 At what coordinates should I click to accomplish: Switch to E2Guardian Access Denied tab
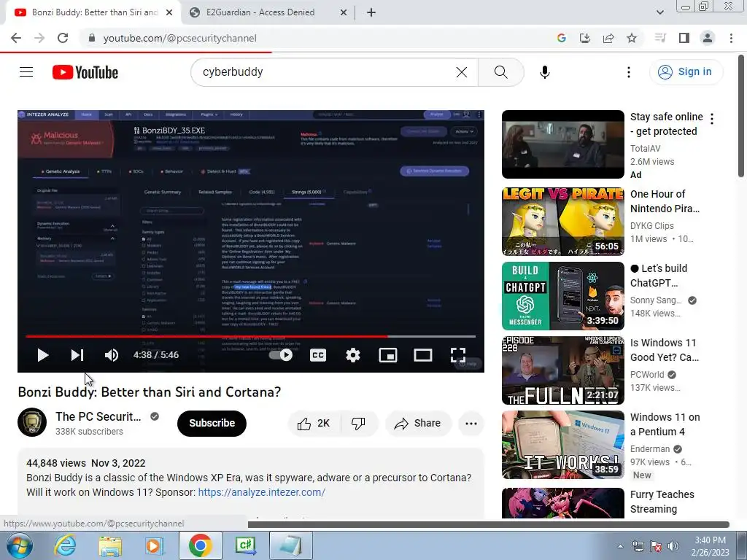[260, 12]
